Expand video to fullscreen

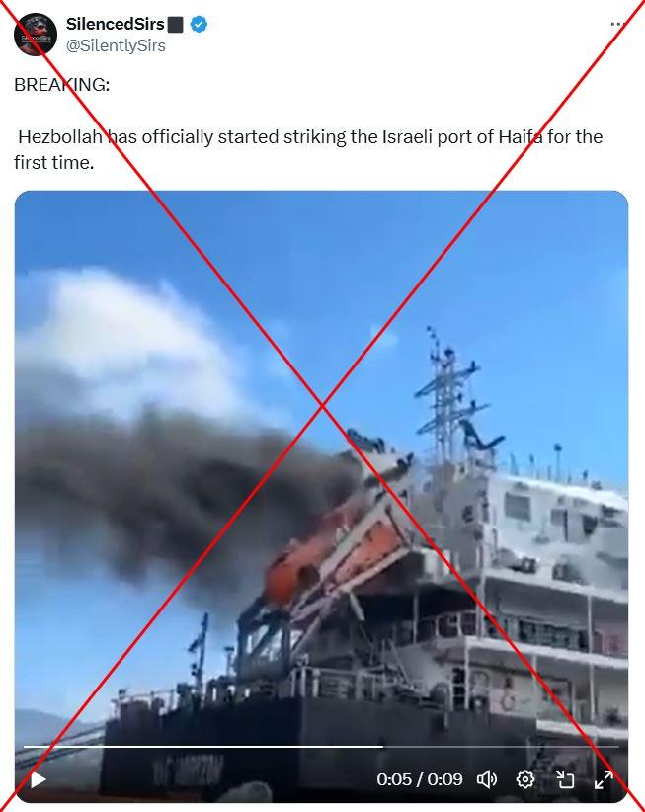click(x=604, y=778)
